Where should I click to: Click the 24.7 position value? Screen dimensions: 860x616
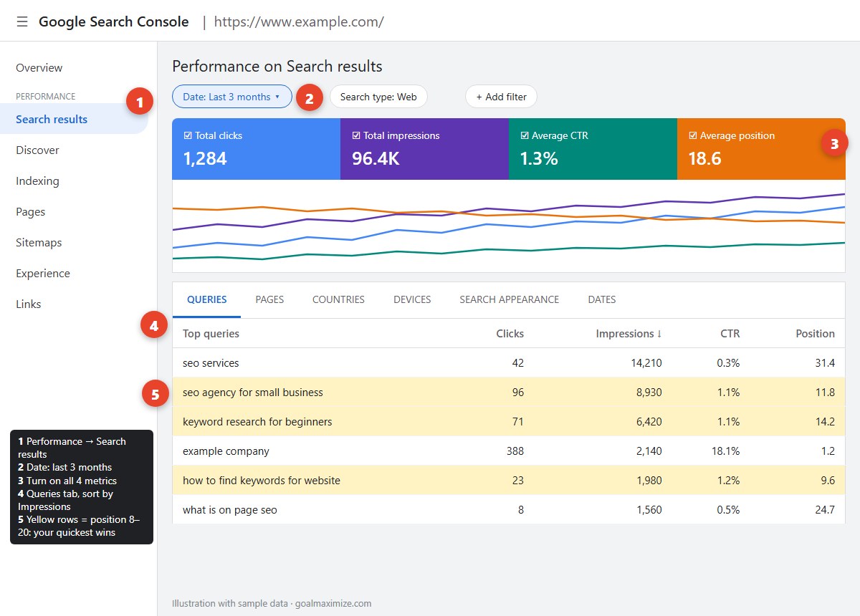825,510
